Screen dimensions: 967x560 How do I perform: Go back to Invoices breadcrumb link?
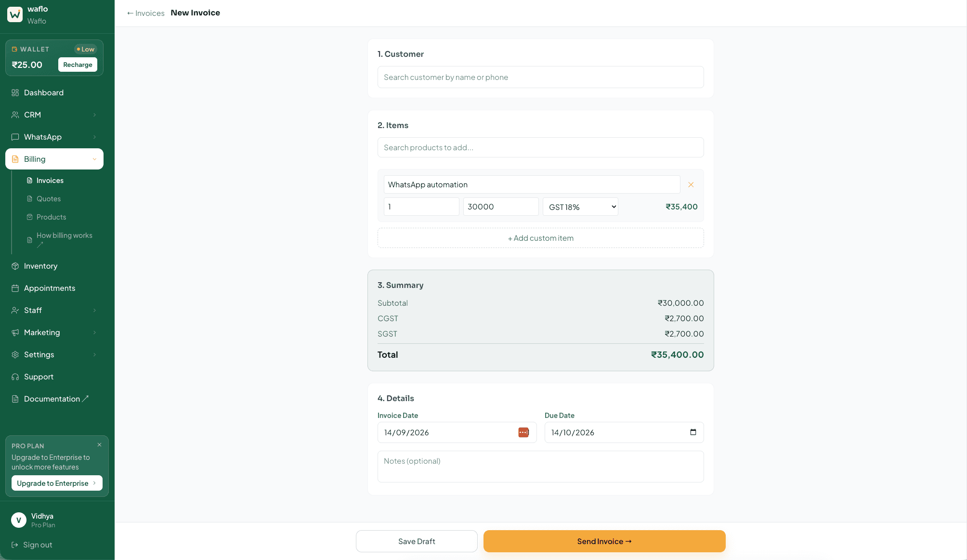[x=146, y=13]
